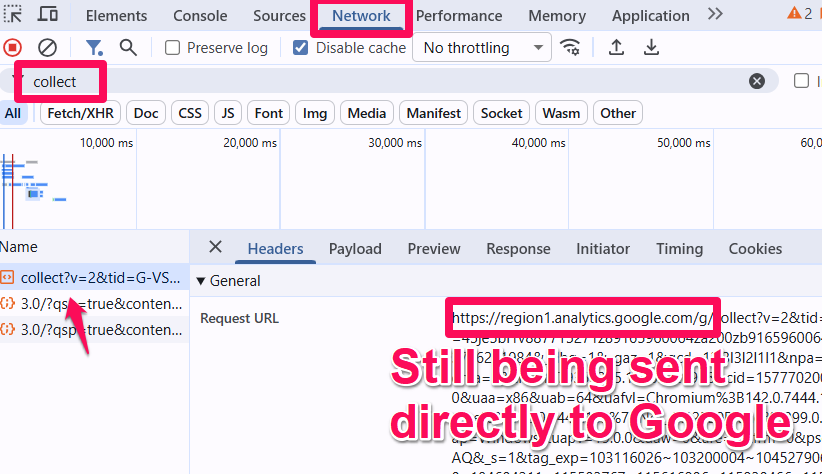The image size is (822, 474).
Task: Open the Payload tab
Action: click(355, 249)
